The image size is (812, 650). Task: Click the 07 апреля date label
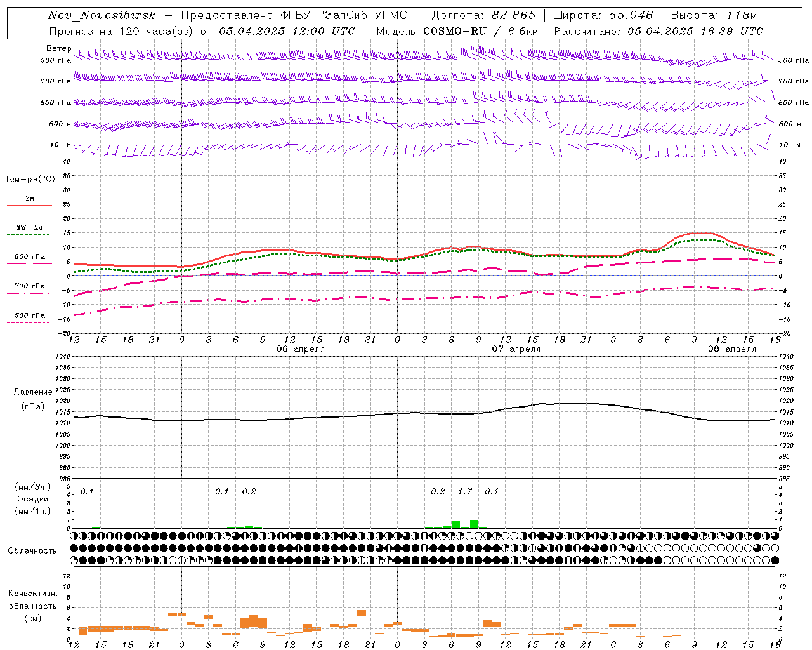pos(516,349)
